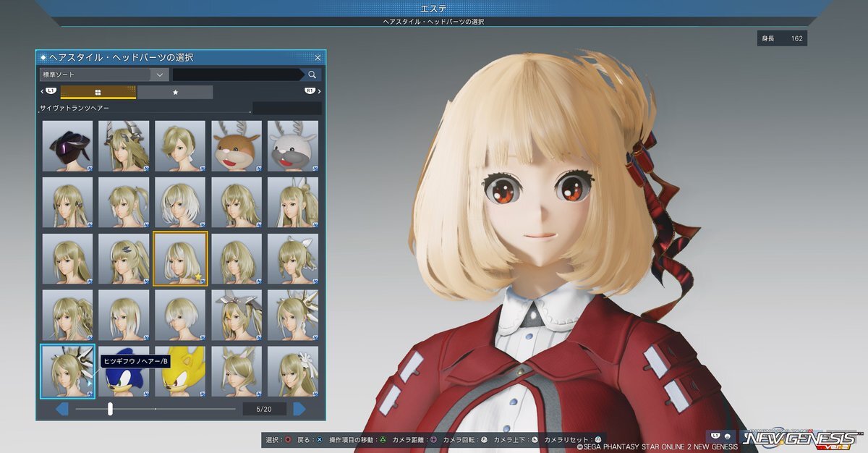868x453 pixels.
Task: Switch to the star favorites tab
Action: [x=175, y=92]
